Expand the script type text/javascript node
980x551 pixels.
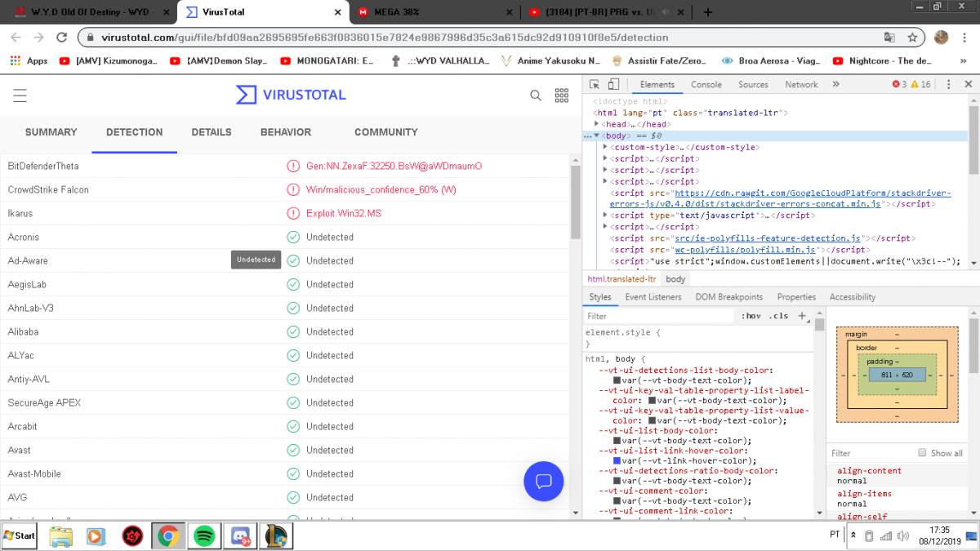(x=605, y=216)
